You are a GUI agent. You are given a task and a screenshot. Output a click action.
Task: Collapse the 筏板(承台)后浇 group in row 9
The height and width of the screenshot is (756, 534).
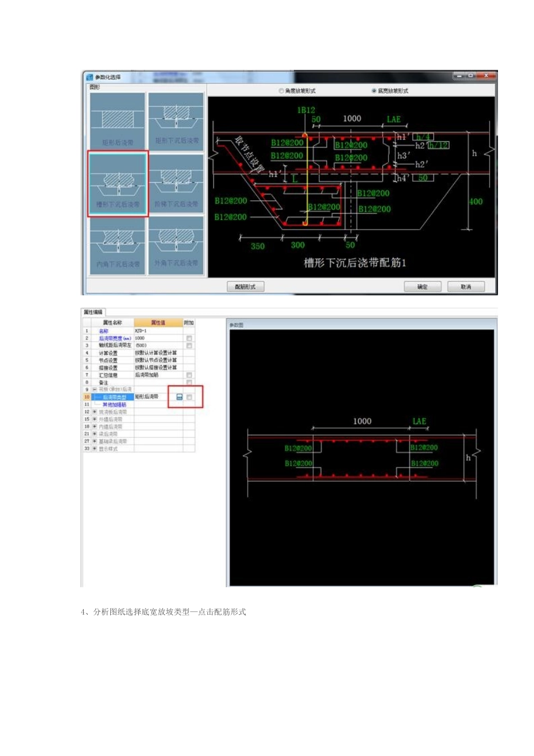(x=94, y=389)
